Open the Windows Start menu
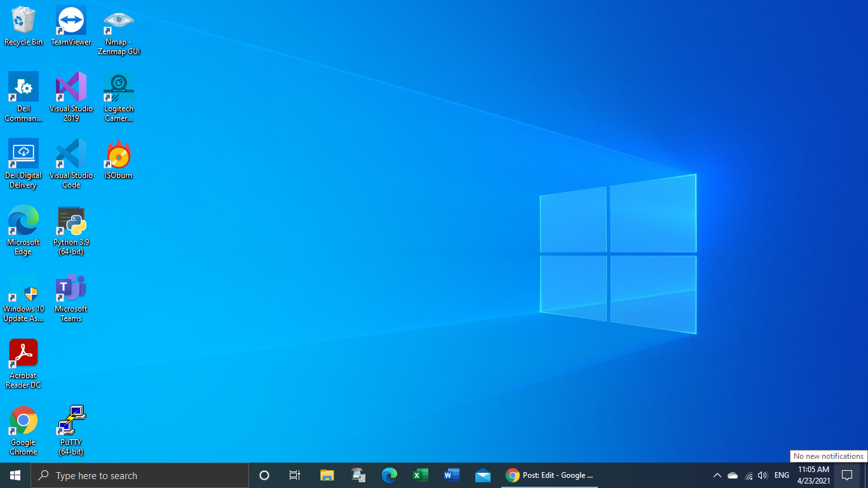The image size is (868, 488). click(x=15, y=475)
